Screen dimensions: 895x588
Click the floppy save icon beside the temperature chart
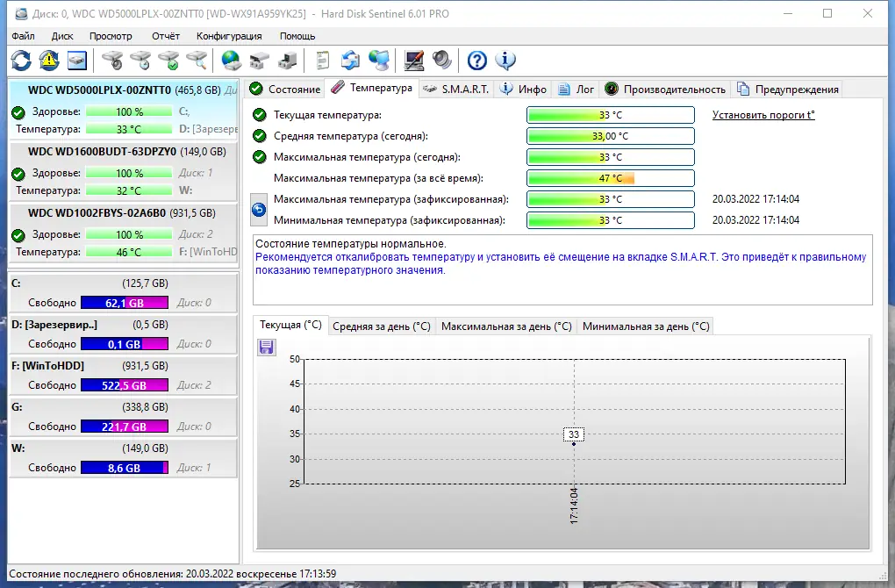click(265, 348)
